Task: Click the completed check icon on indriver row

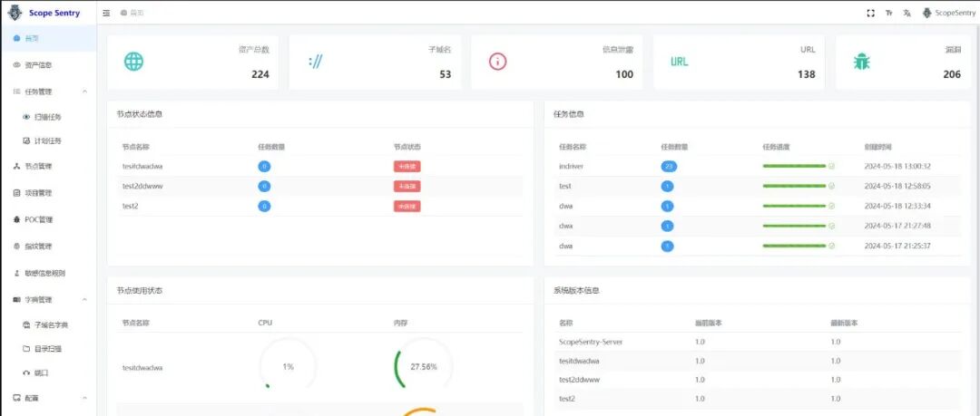Action: tap(832, 166)
